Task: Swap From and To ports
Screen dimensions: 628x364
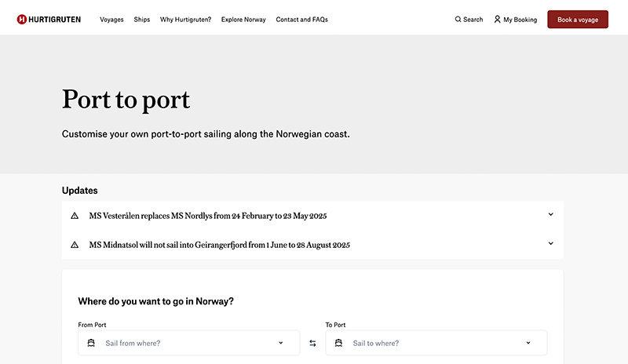Action: coord(312,343)
